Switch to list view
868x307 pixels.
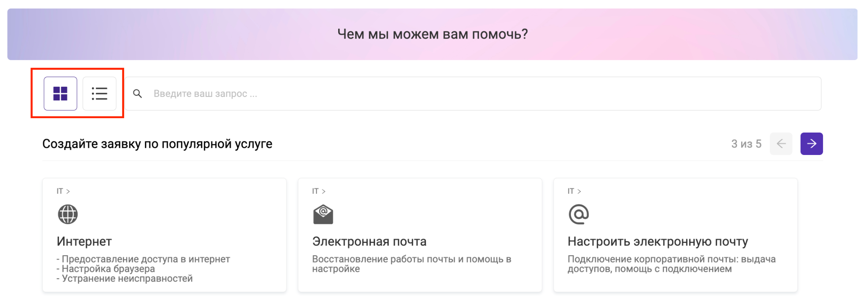pos(99,94)
